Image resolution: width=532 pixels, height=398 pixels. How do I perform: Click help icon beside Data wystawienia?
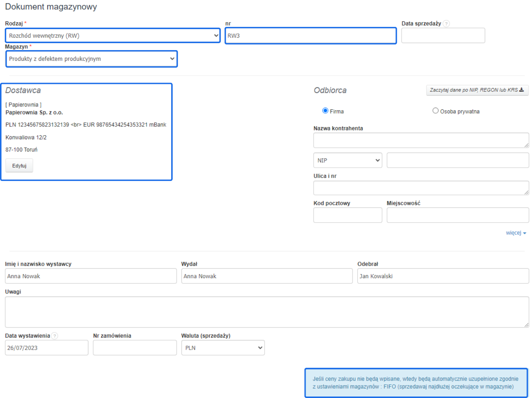point(54,336)
